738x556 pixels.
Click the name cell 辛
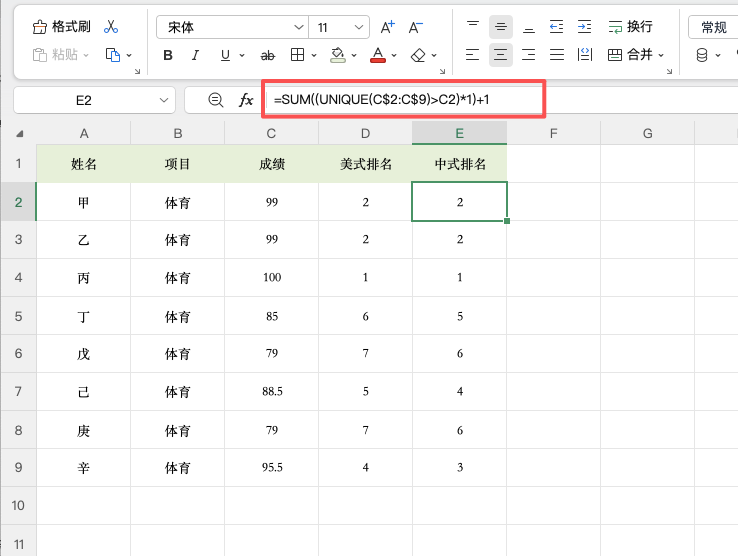point(84,467)
